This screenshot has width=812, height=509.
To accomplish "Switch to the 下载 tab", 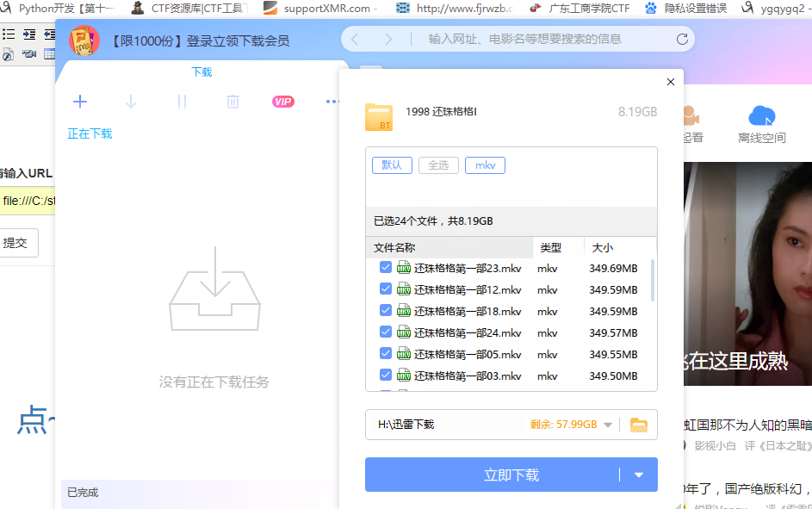I will click(x=202, y=72).
